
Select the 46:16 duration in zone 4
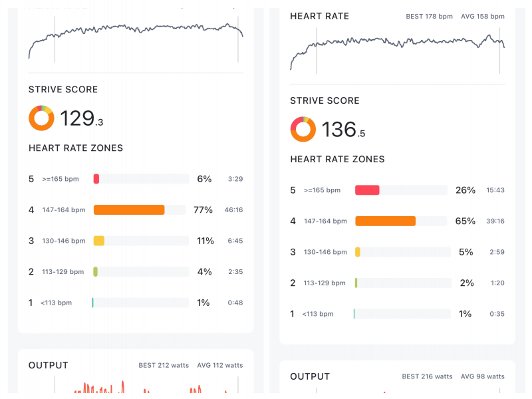tap(233, 210)
